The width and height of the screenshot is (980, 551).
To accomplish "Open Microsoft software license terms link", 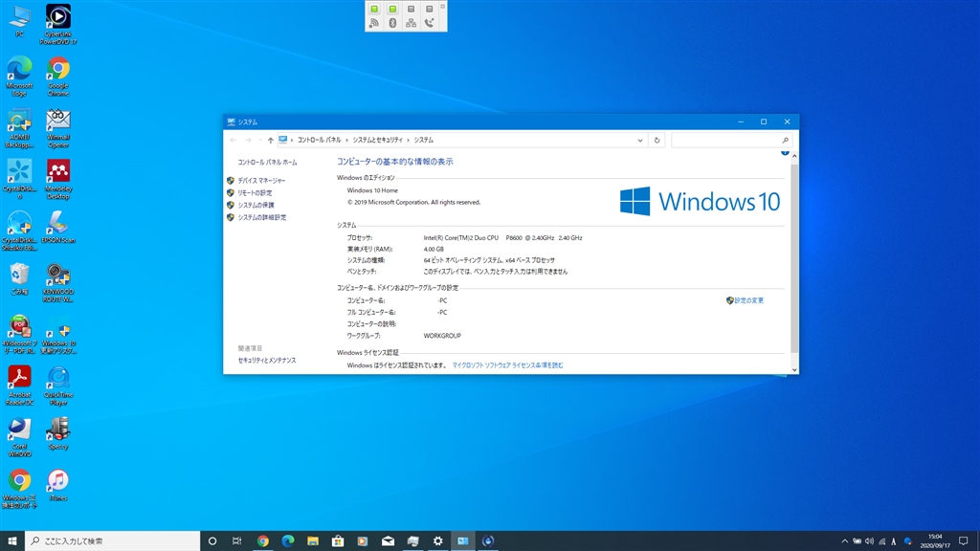I will (x=507, y=364).
